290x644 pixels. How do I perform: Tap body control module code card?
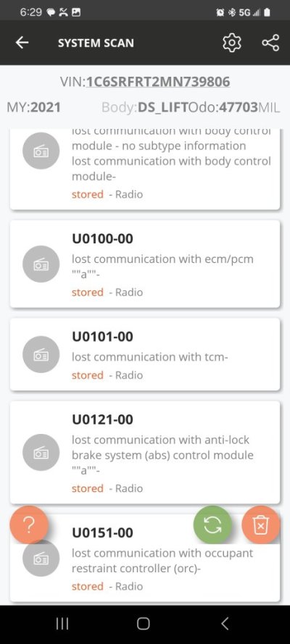coord(145,170)
